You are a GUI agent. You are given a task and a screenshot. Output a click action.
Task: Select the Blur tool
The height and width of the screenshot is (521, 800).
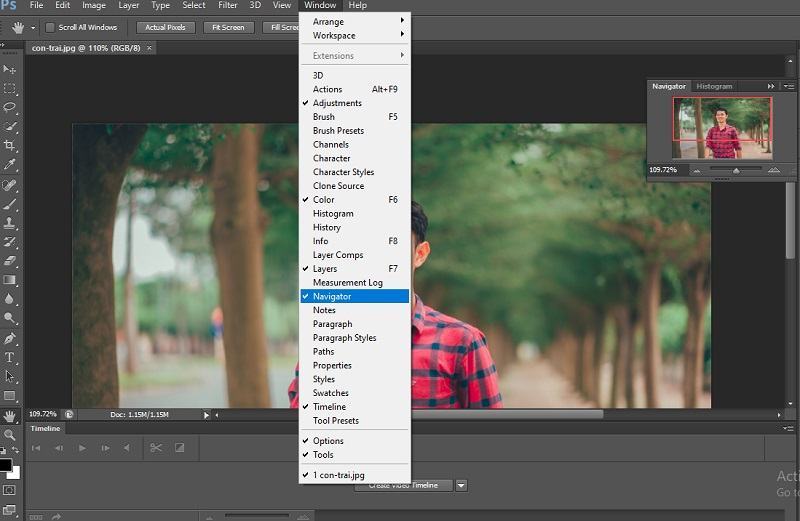click(x=9, y=299)
